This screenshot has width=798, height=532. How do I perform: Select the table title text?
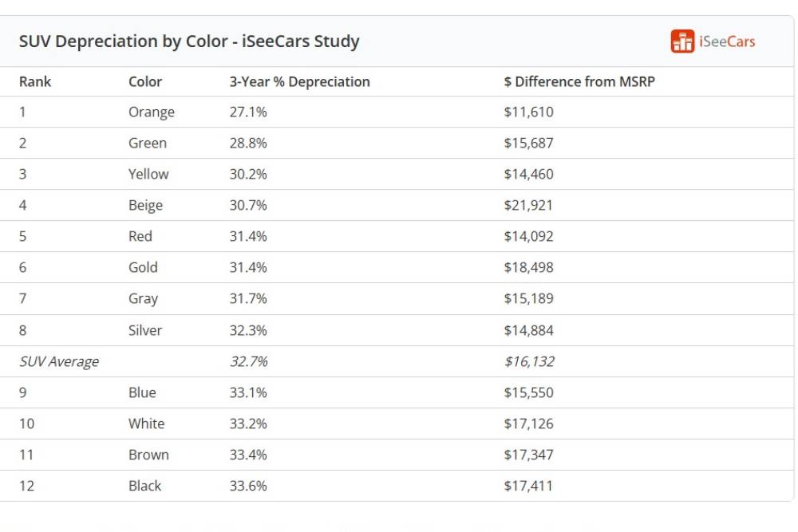point(189,41)
